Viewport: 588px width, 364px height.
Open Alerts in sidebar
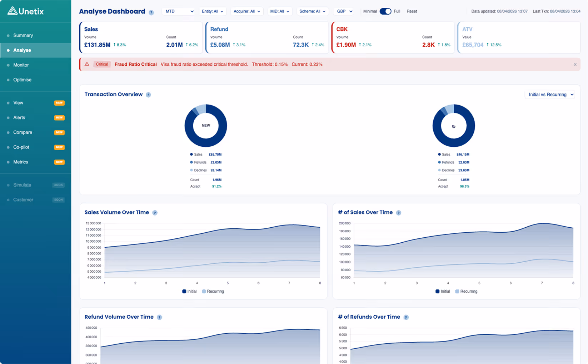pyautogui.click(x=36, y=118)
